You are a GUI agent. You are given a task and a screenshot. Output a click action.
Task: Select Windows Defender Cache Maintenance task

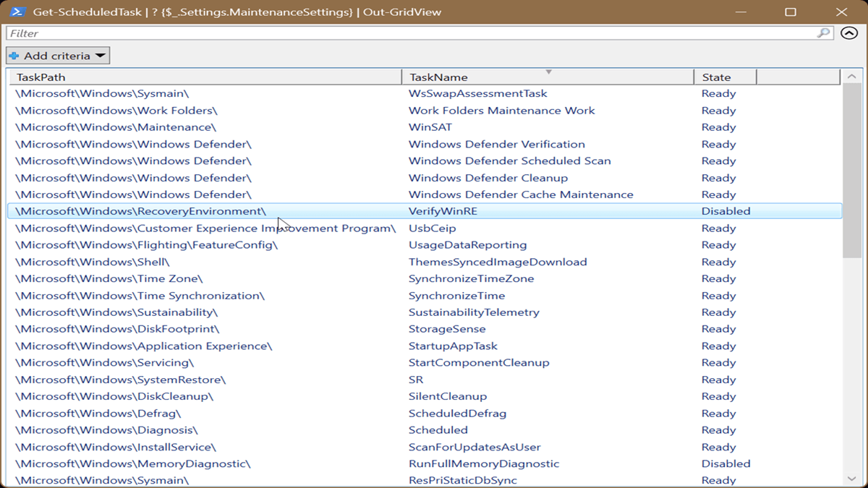pos(521,194)
